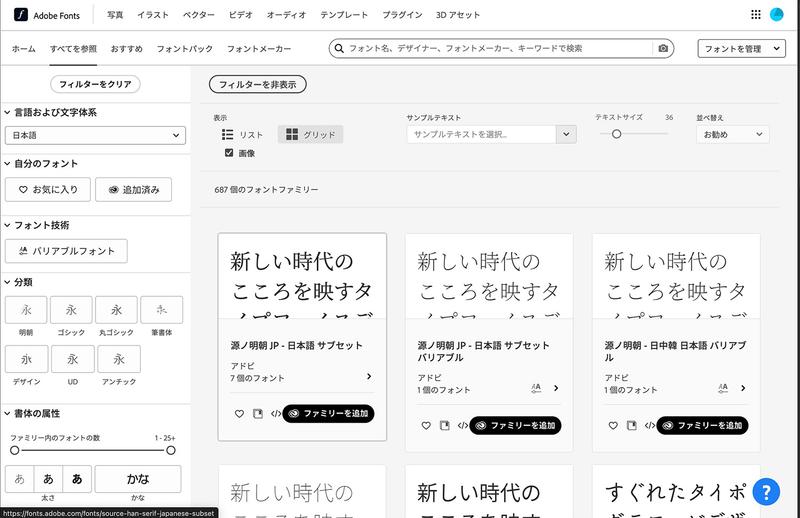Go to the フォントパック tab
Image resolution: width=800 pixels, height=518 pixels.
(x=184, y=48)
